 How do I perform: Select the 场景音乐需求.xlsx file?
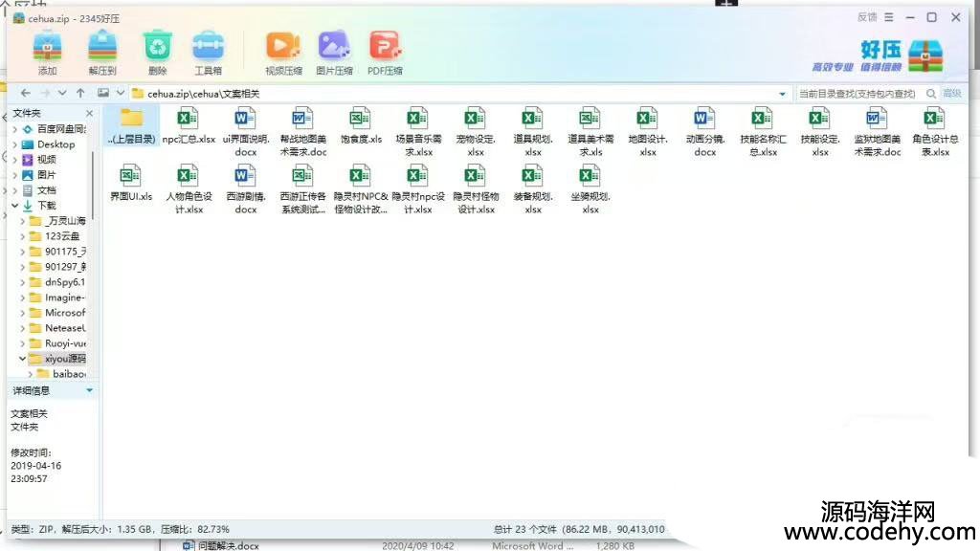point(418,132)
